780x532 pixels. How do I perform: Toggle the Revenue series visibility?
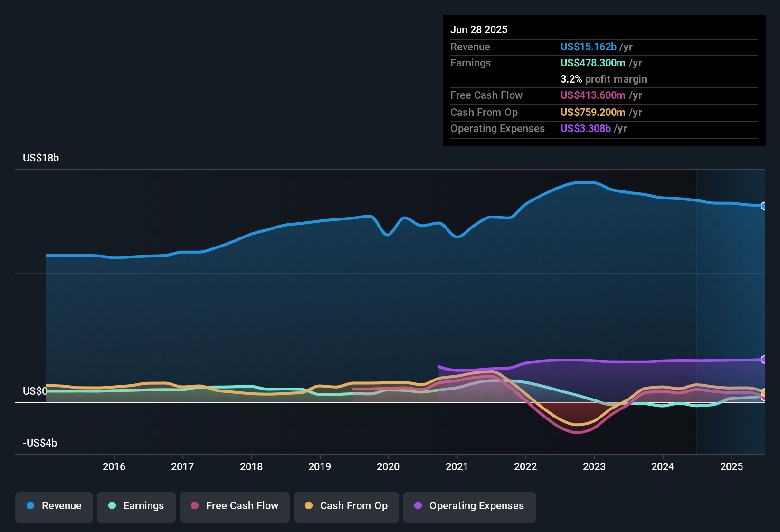pyautogui.click(x=54, y=506)
